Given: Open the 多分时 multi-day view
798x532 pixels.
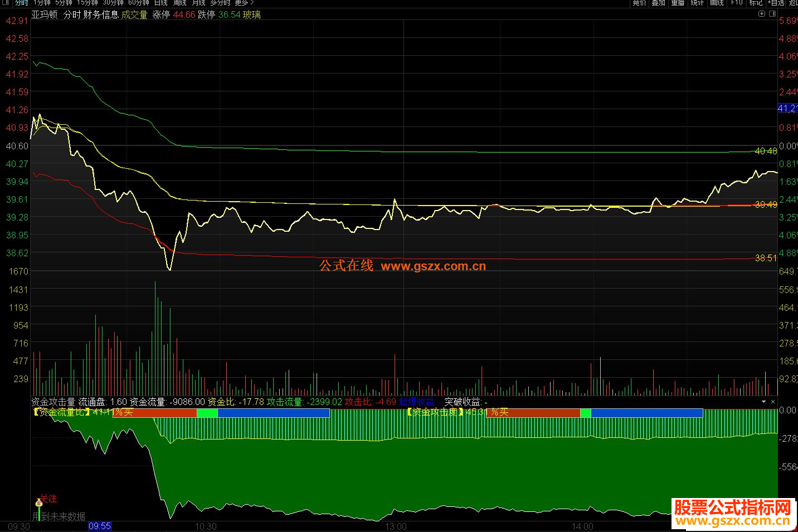Looking at the screenshot, I should coord(220,3).
